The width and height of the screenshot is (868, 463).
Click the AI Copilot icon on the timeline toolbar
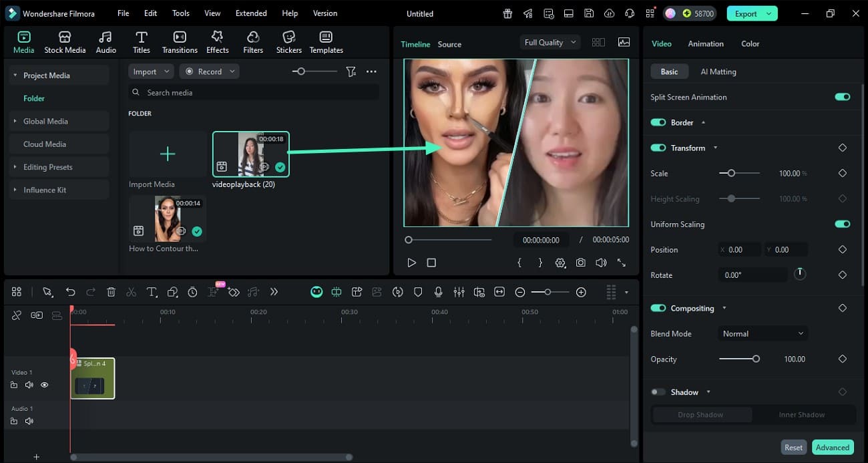pos(316,292)
